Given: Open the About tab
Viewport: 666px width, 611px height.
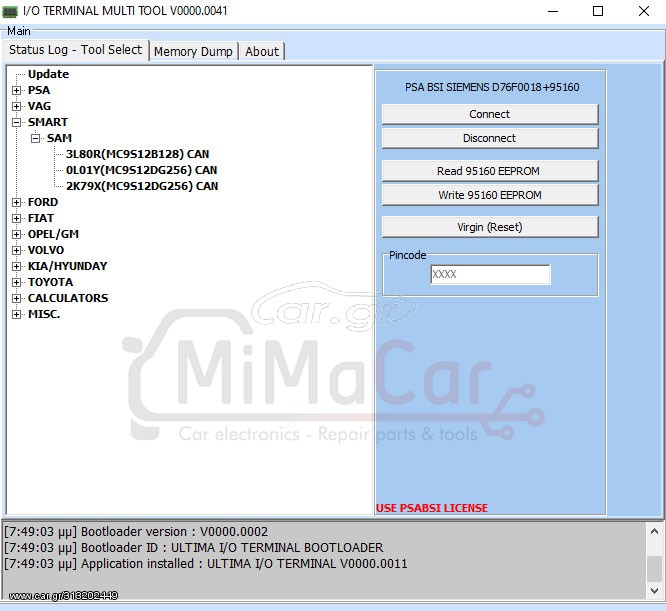Looking at the screenshot, I should (262, 52).
